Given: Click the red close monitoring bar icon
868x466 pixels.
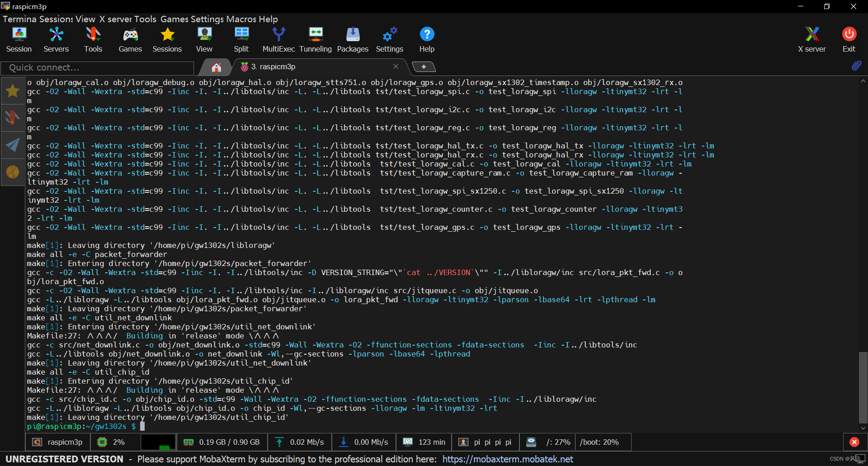Looking at the screenshot, I should pos(854,442).
